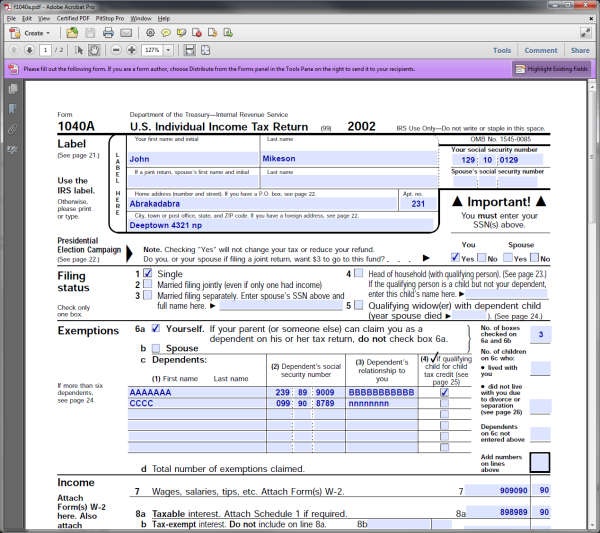Open Attachments paperclip panel

[13, 129]
